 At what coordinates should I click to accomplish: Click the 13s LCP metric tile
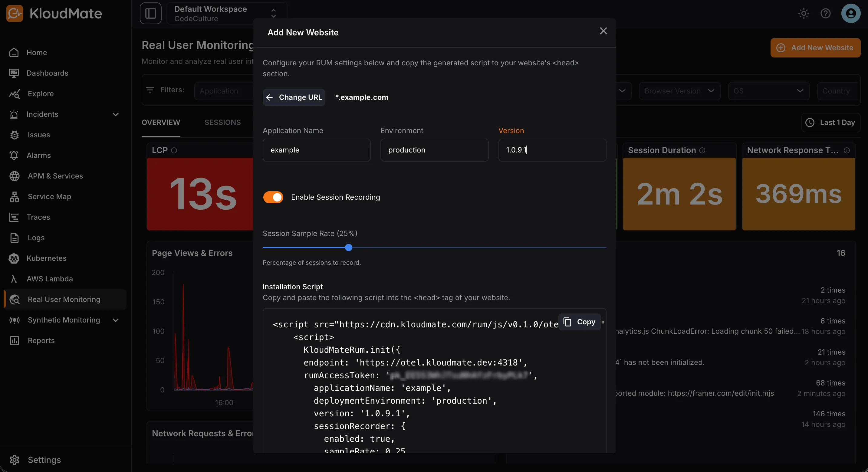pyautogui.click(x=200, y=194)
